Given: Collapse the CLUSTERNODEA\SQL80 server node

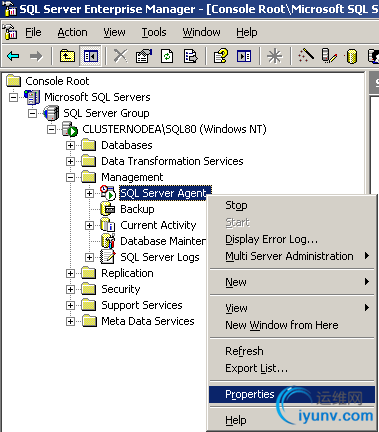Looking at the screenshot, I should 51,129.
